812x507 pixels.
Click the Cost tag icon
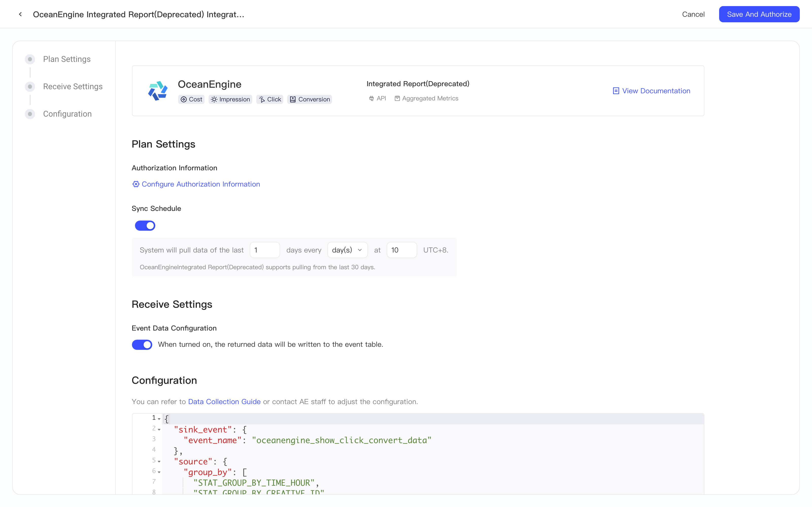pyautogui.click(x=183, y=99)
